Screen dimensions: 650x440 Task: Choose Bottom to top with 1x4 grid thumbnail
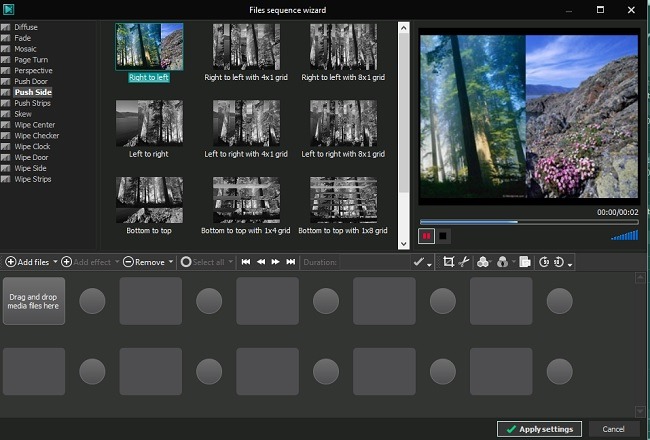click(246, 200)
